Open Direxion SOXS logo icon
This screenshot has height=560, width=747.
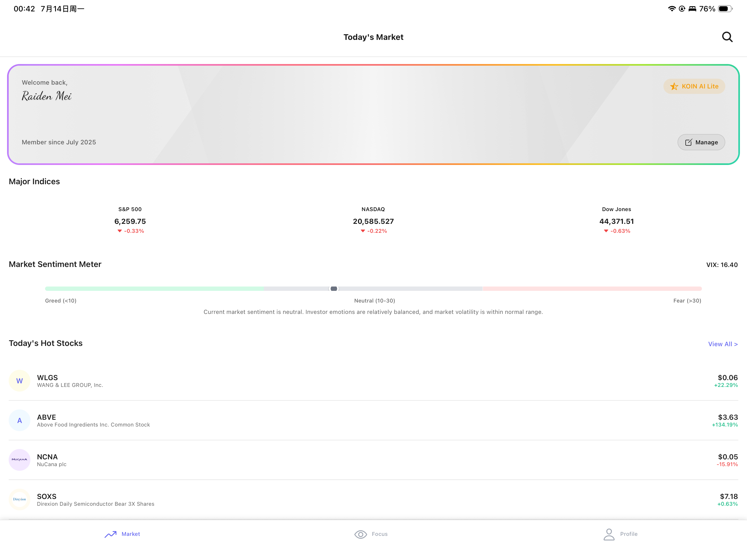(20, 499)
